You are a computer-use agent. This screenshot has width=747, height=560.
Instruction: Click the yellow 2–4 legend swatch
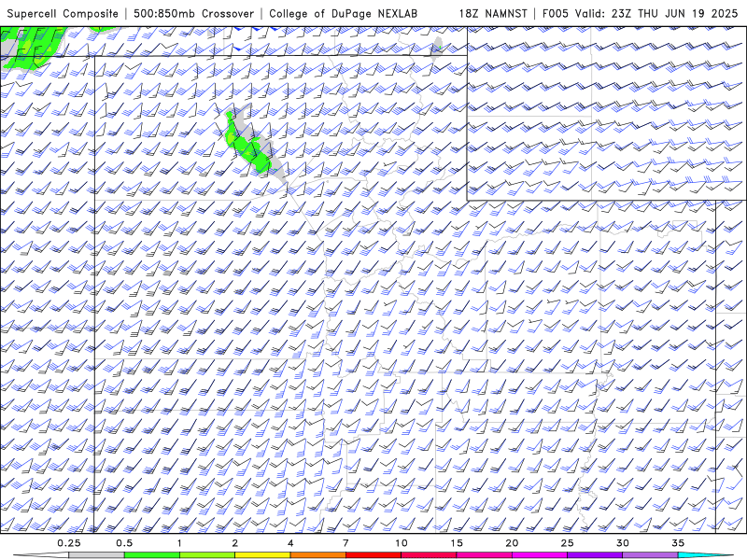[262, 555]
